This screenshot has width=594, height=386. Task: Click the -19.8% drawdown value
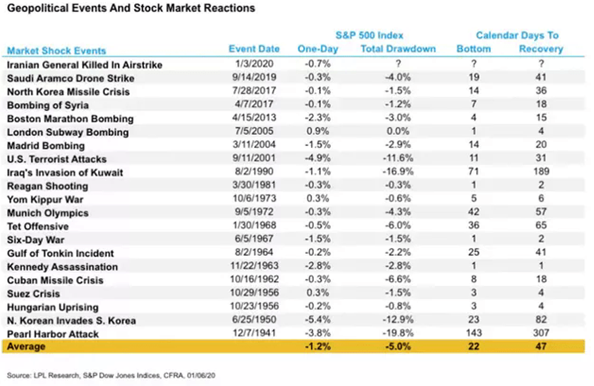click(398, 333)
